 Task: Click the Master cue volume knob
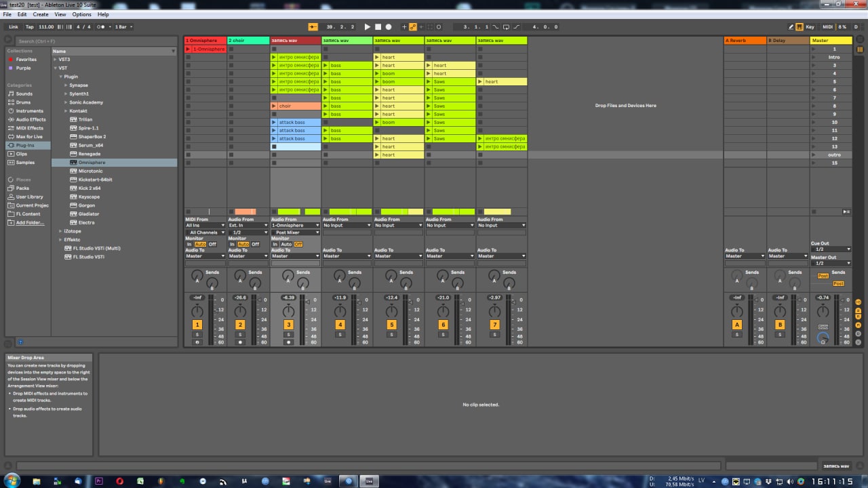point(823,337)
